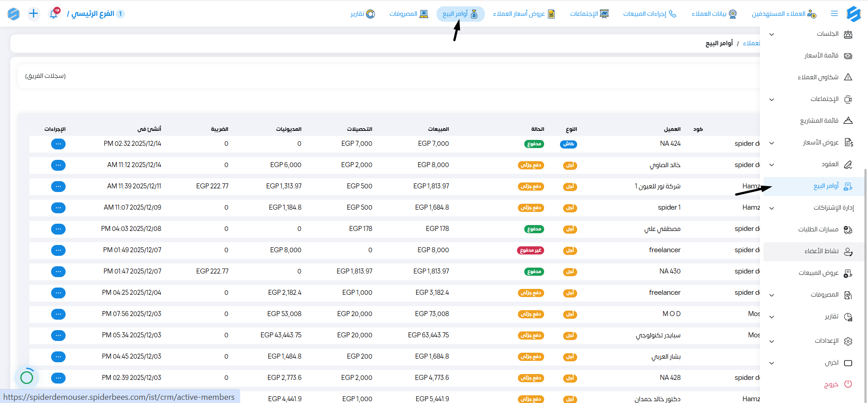
Task: Expand the الجلسات sidebar section
Action: [x=772, y=34]
